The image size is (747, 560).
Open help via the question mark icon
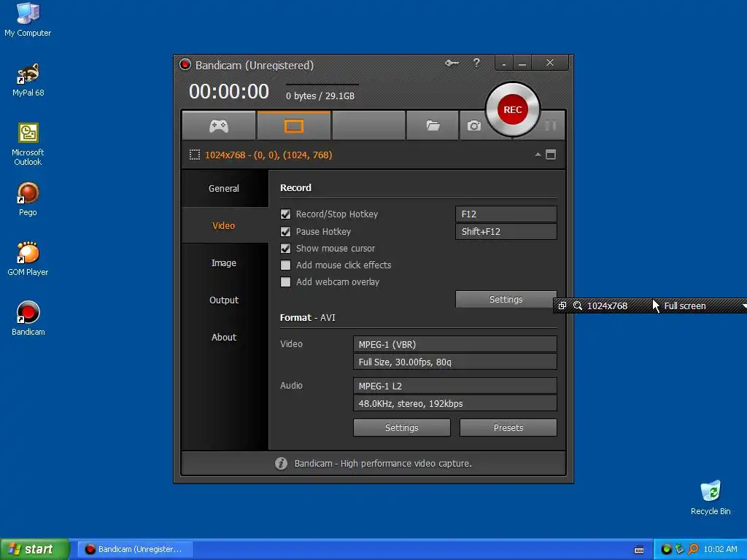point(476,63)
